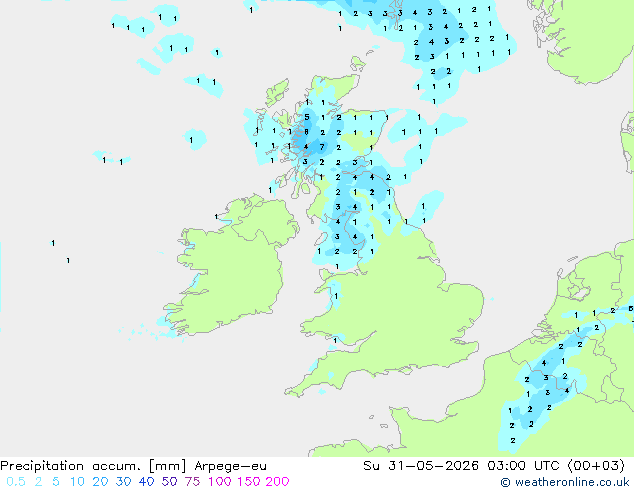Select the 100 legend value
634x490 pixels.
click(x=220, y=482)
